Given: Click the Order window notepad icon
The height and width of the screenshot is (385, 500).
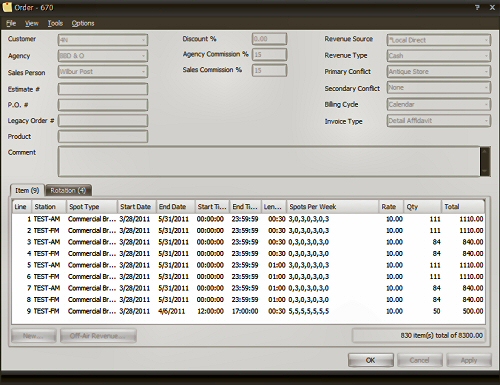Looking at the screenshot, I should pyautogui.click(x=7, y=7).
